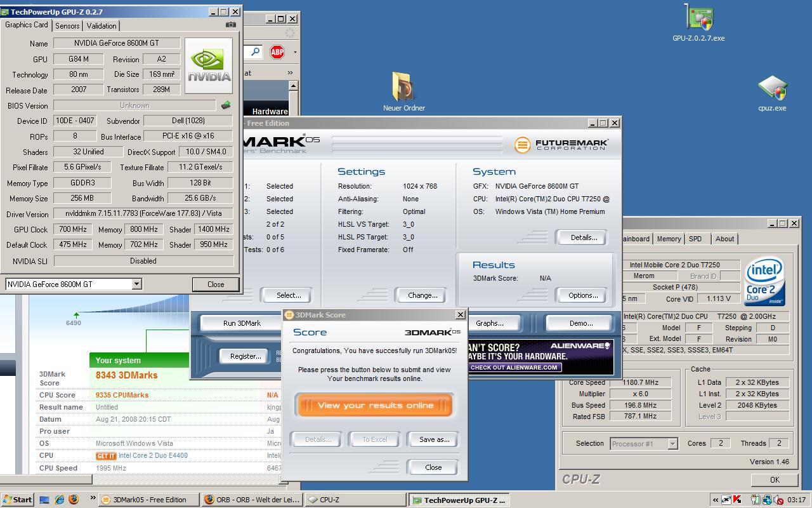Viewport: 812px width, 508px height.
Task: Click the NVIDIA logo in GPU-Z
Action: 210,65
